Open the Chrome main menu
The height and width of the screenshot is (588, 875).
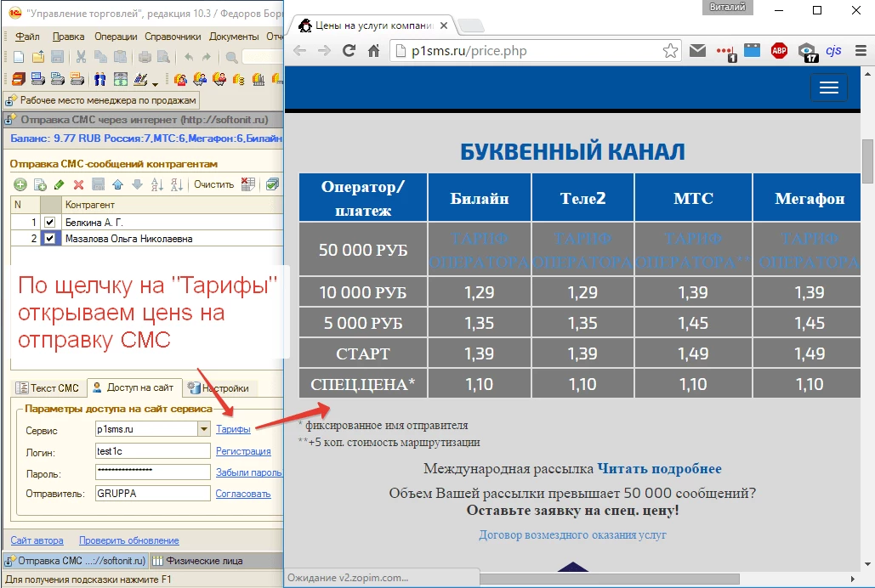860,51
